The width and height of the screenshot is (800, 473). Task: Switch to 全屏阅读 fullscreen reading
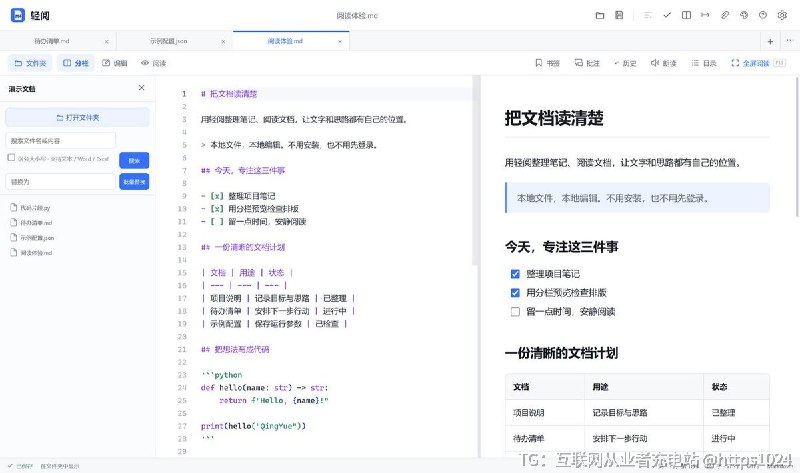(x=758, y=63)
